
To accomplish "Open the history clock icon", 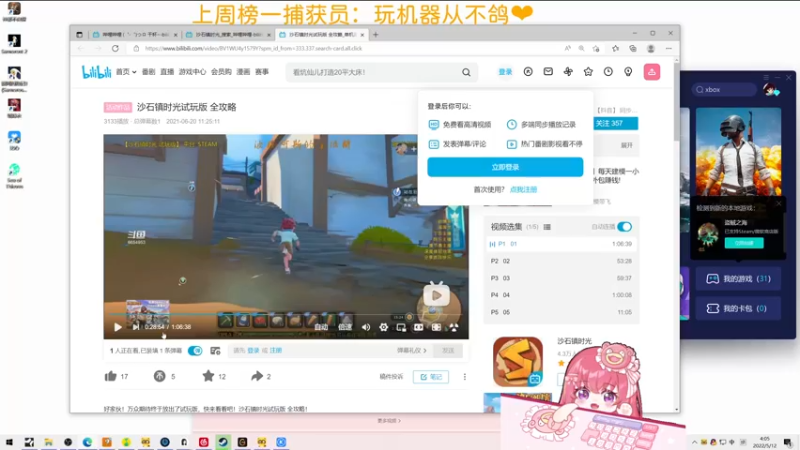I will coord(608,72).
